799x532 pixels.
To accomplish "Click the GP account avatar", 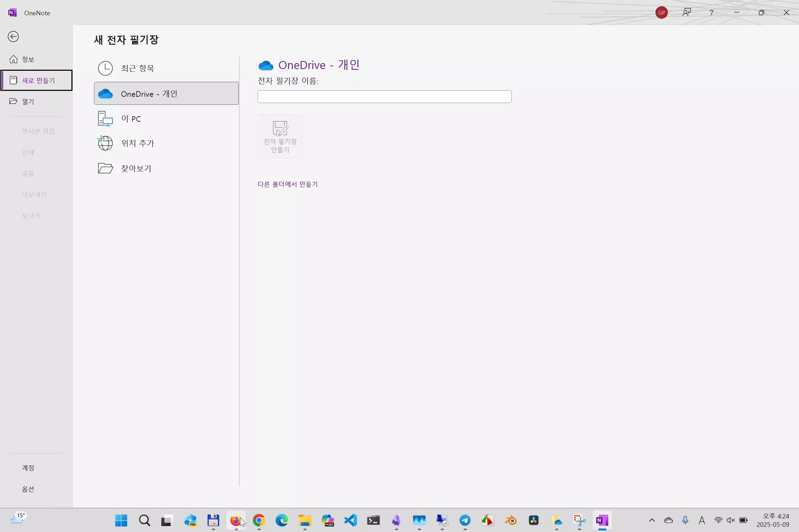I will (662, 13).
